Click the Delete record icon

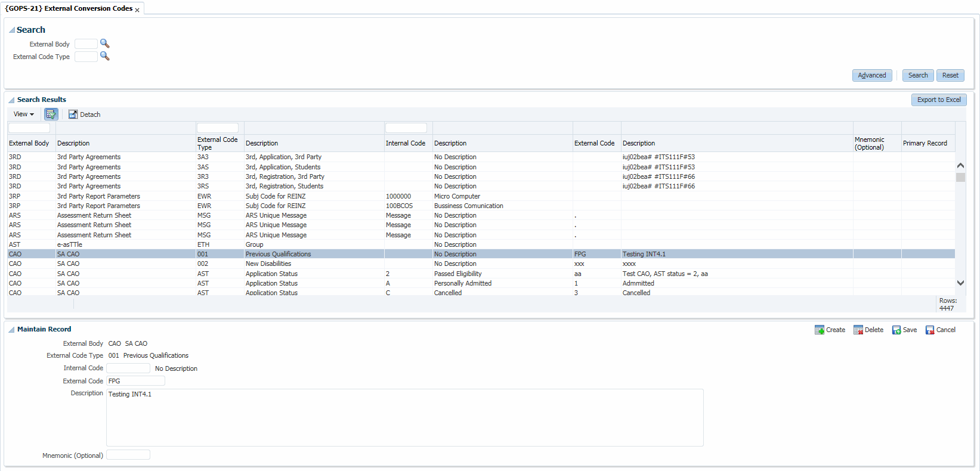[x=858, y=330]
